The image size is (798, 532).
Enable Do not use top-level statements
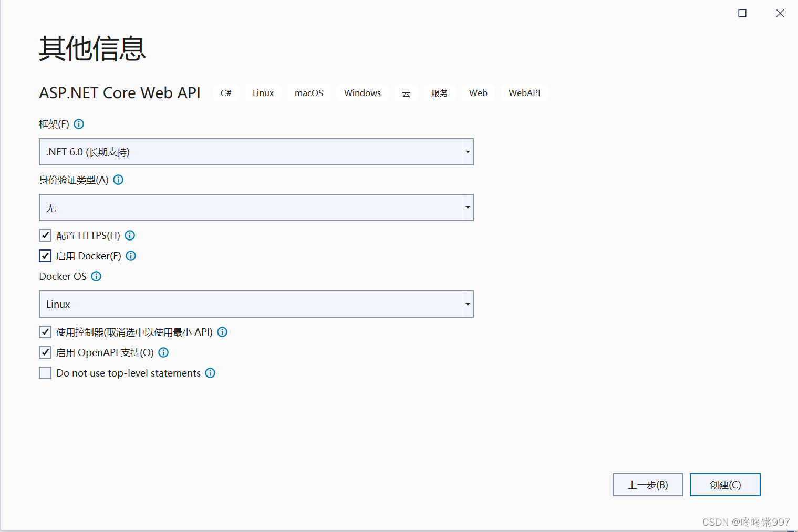45,373
